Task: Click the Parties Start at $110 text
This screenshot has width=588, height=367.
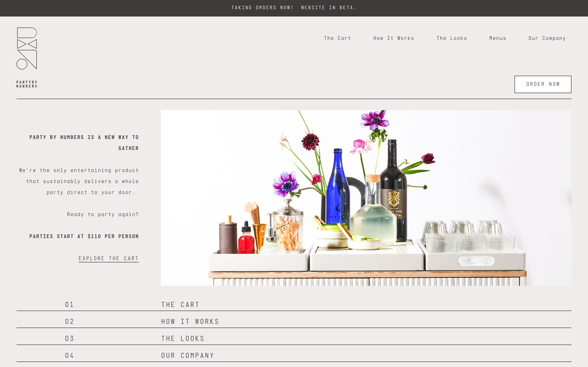Action: (84, 236)
